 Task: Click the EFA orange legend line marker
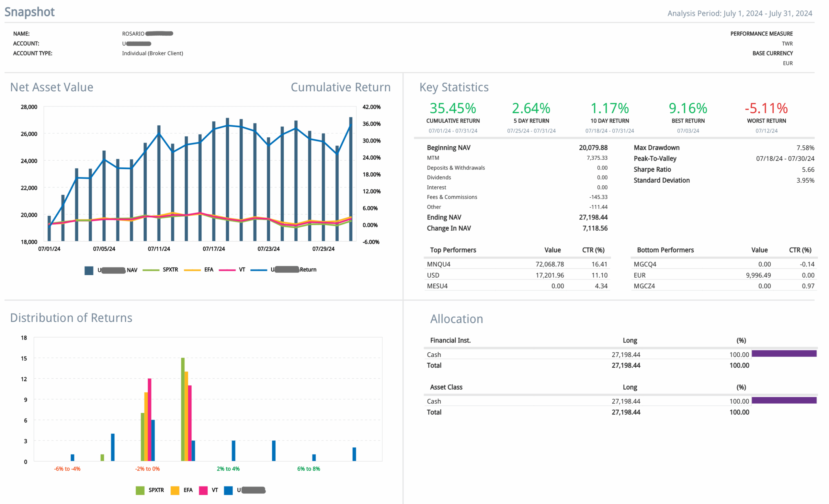point(192,270)
